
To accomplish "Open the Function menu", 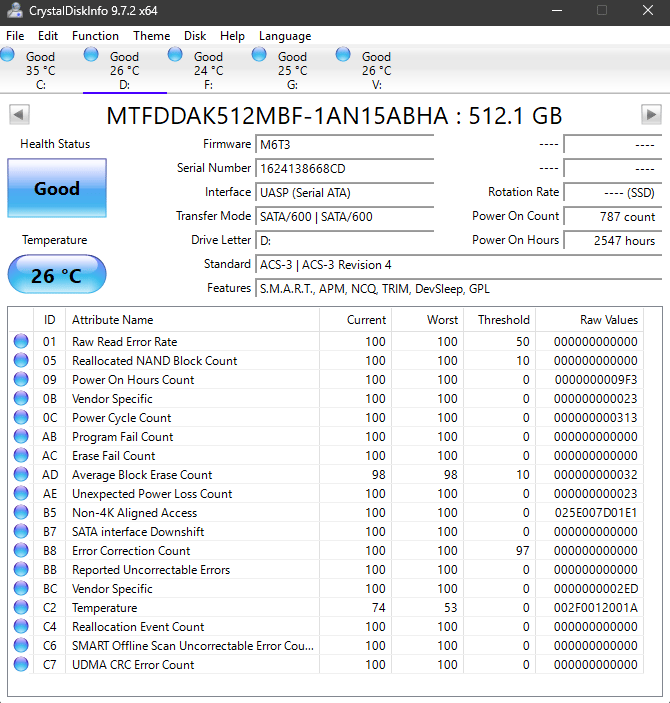I will [x=96, y=36].
